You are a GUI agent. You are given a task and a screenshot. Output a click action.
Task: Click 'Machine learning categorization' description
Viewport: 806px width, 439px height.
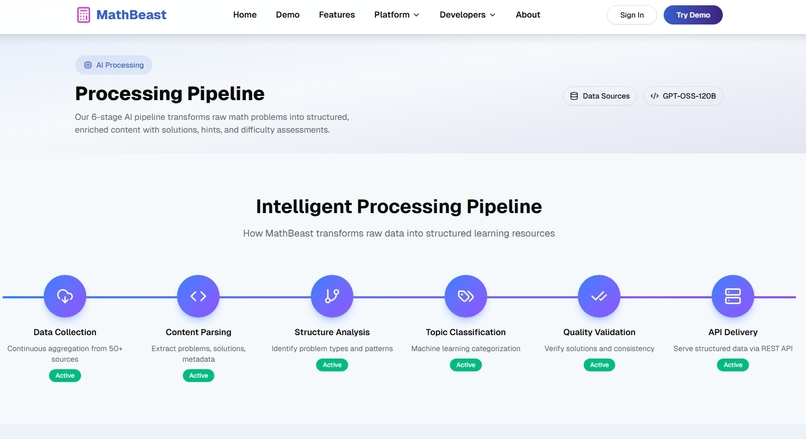coord(466,349)
